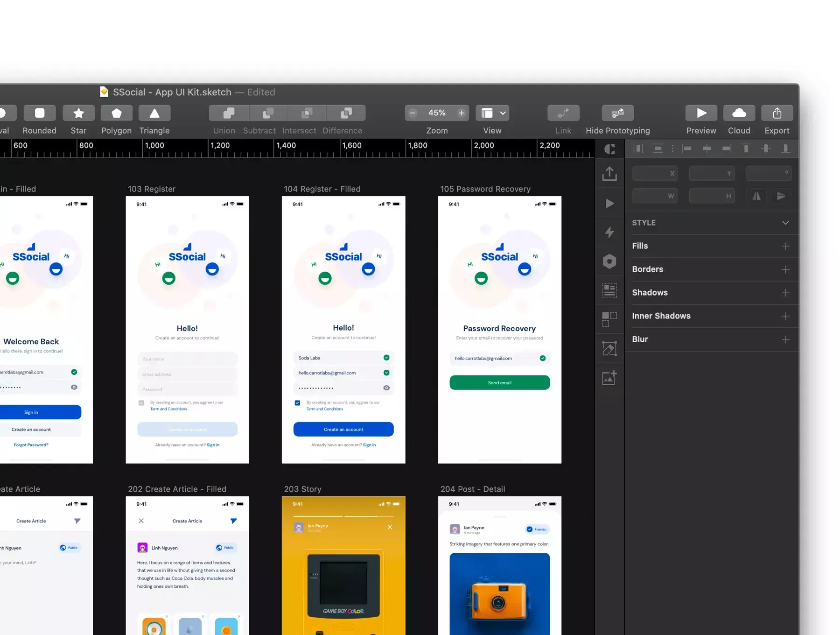This screenshot has height=635, width=840.
Task: Flip layer horizontally
Action: pos(756,196)
